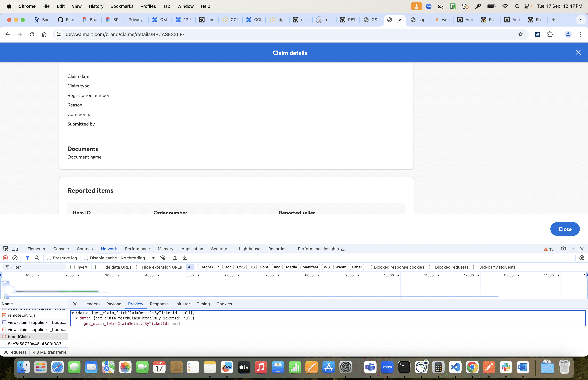The width and height of the screenshot is (588, 380).
Task: Bookmark this page with the star
Action: (x=521, y=34)
